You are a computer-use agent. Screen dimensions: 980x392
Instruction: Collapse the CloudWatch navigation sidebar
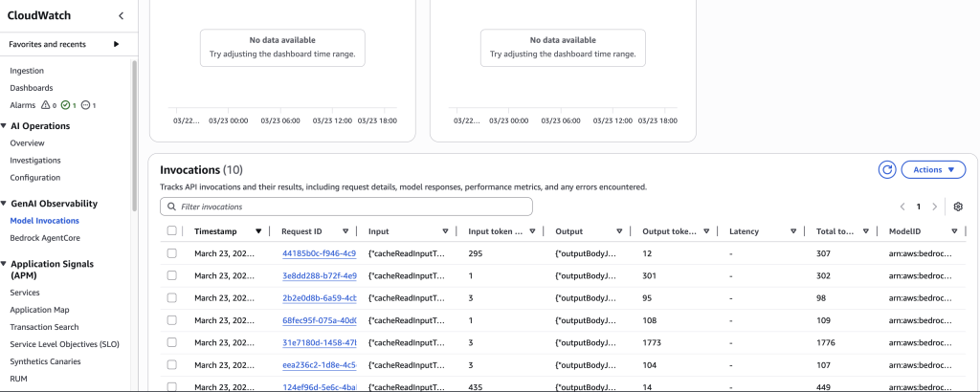coord(121,15)
